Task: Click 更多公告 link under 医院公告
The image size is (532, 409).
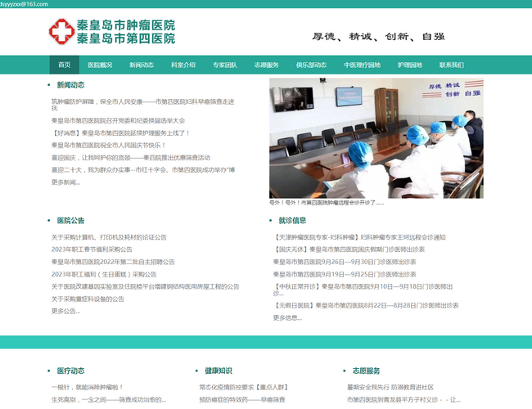Action: coord(65,311)
